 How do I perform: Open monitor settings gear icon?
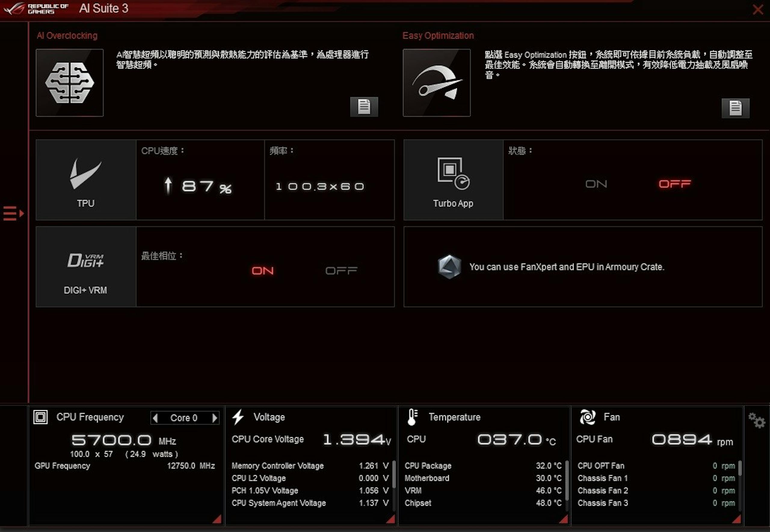[756, 420]
